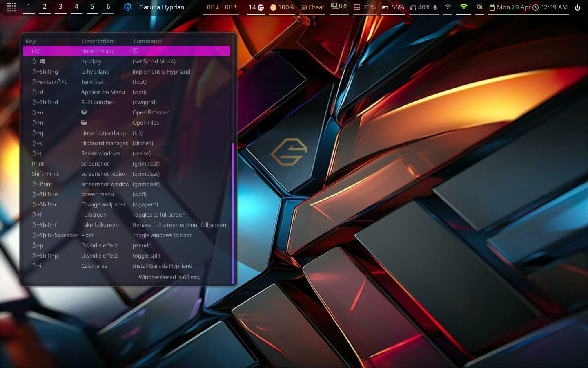Open the application launcher grid icon
588x368 pixels.
click(x=11, y=7)
